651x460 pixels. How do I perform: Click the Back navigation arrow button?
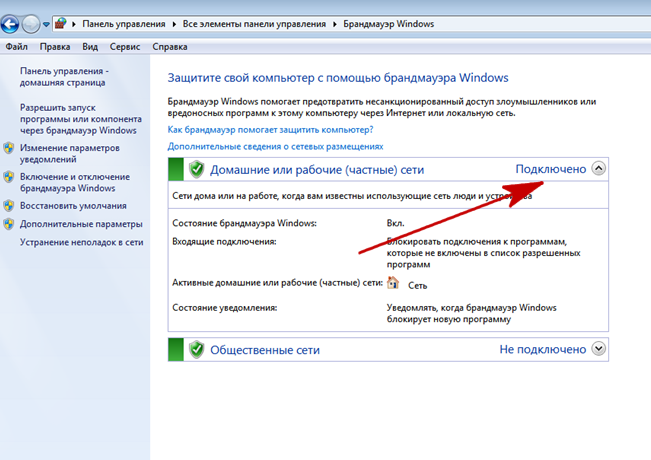point(10,24)
